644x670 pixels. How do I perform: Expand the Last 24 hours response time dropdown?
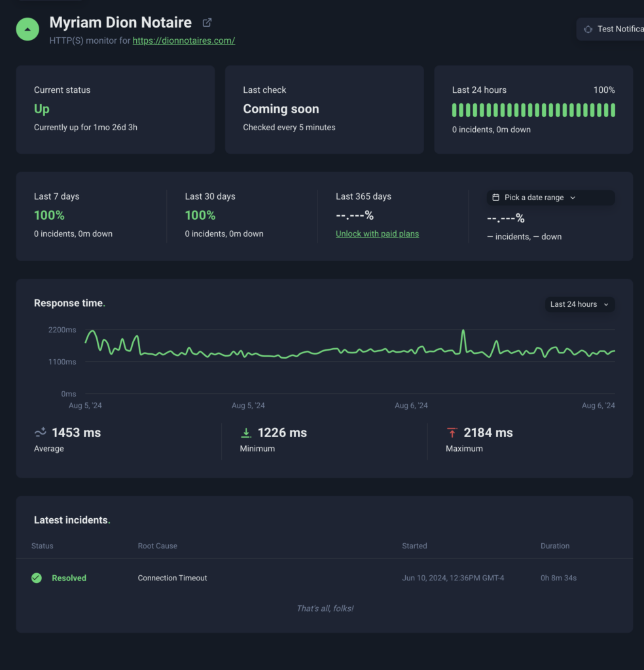(579, 304)
